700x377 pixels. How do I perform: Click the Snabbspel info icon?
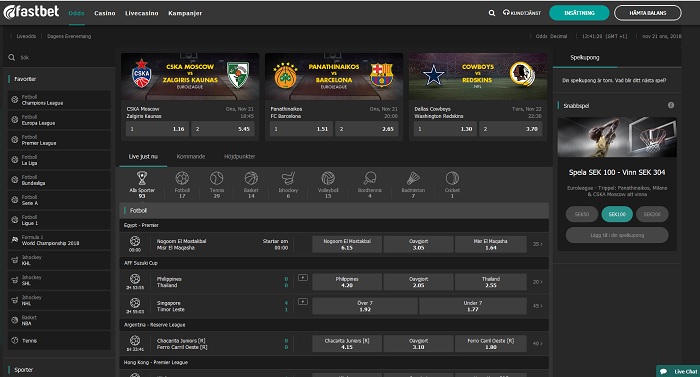[671, 105]
